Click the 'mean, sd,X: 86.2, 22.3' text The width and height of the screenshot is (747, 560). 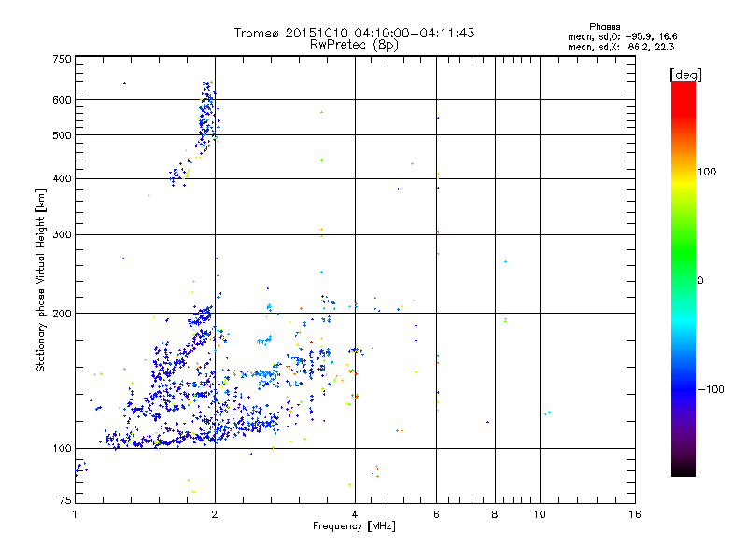[x=621, y=47]
